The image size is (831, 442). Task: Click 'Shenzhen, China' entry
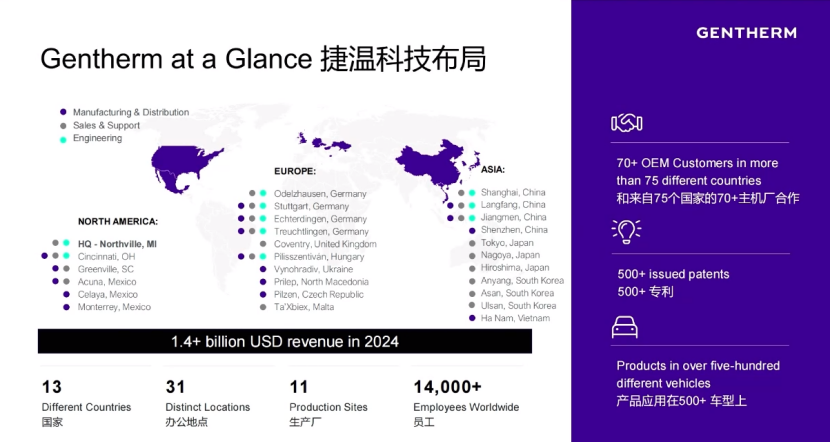(514, 230)
